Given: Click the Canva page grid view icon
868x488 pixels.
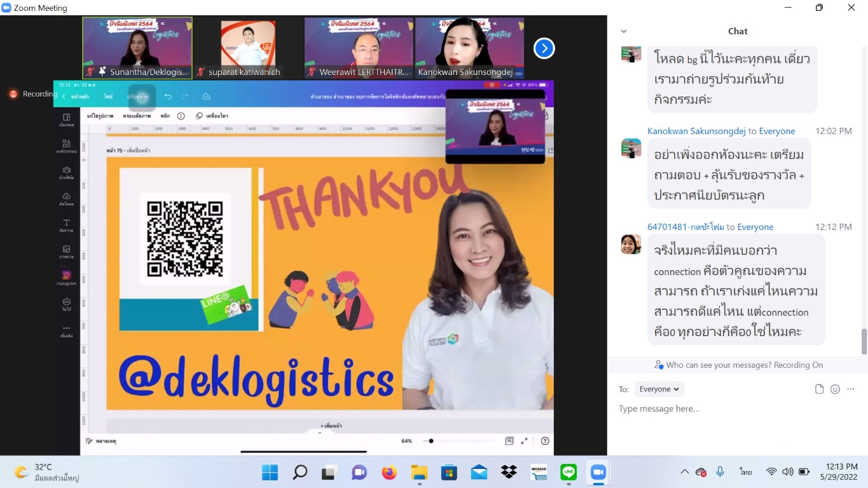Looking at the screenshot, I should pyautogui.click(x=509, y=441).
